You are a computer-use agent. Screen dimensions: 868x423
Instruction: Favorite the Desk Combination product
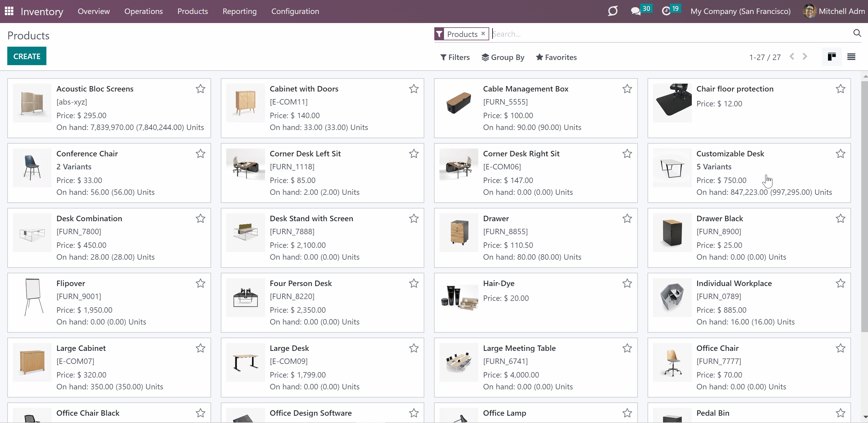pyautogui.click(x=200, y=218)
